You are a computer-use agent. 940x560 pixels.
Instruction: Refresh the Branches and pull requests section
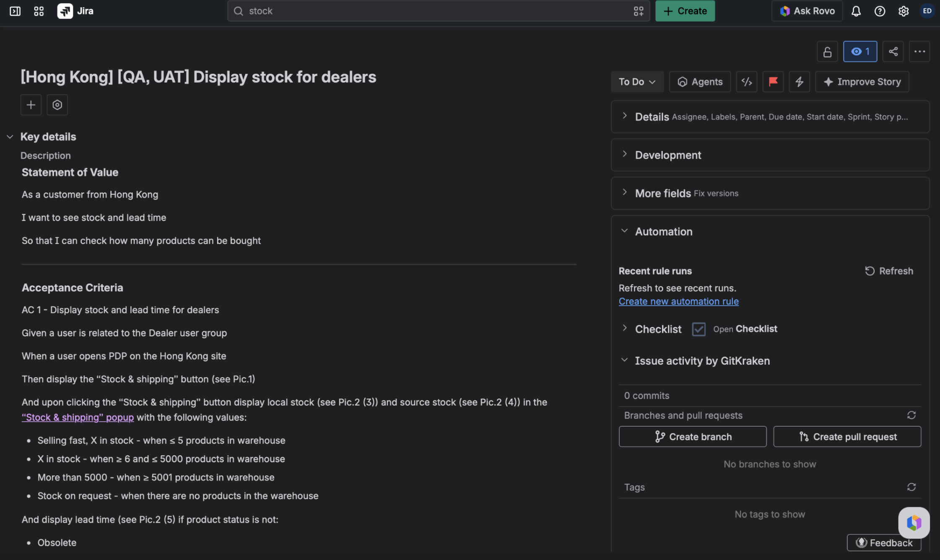[911, 415]
